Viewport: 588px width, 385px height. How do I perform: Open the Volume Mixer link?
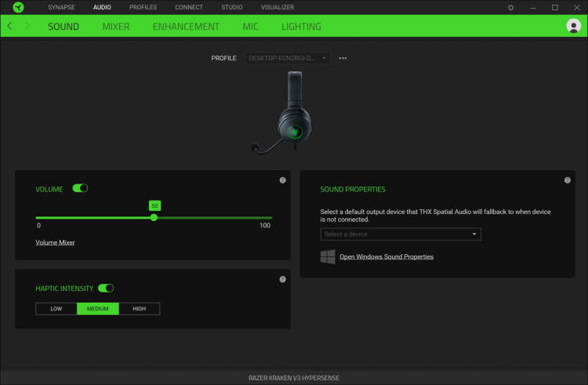[x=55, y=242]
